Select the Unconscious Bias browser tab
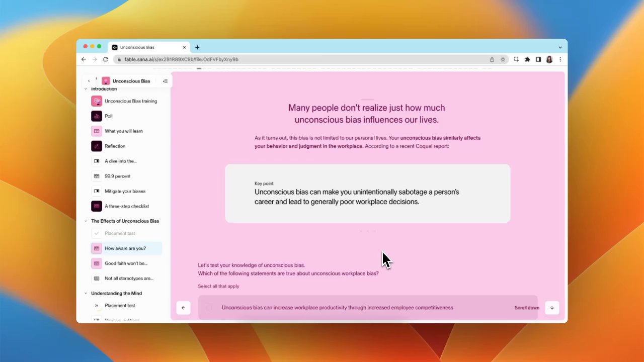Screen dimensions: 644x362 pyautogui.click(x=149, y=47)
